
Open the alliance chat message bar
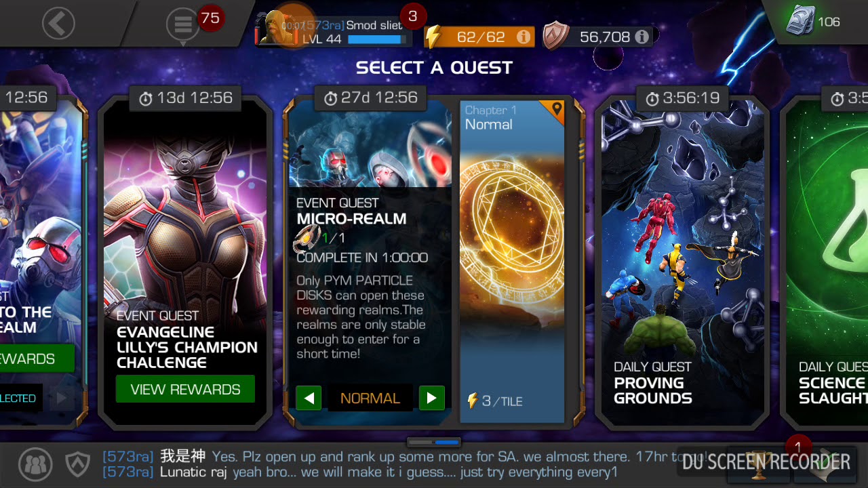(x=387, y=464)
